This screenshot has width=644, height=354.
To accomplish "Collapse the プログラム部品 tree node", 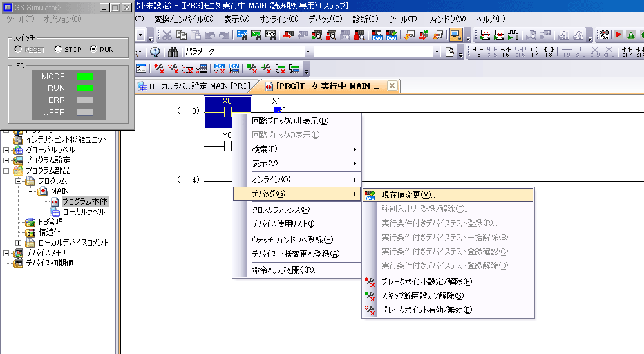I will click(6, 171).
